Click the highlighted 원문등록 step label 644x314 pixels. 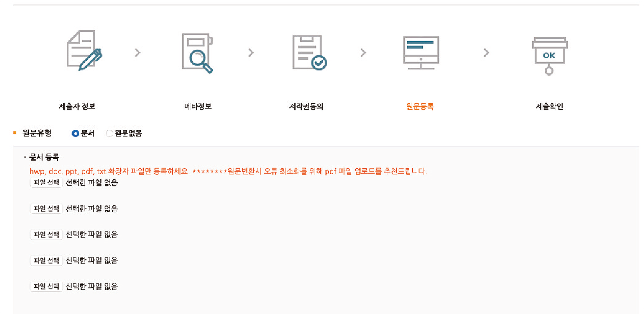pyautogui.click(x=420, y=106)
